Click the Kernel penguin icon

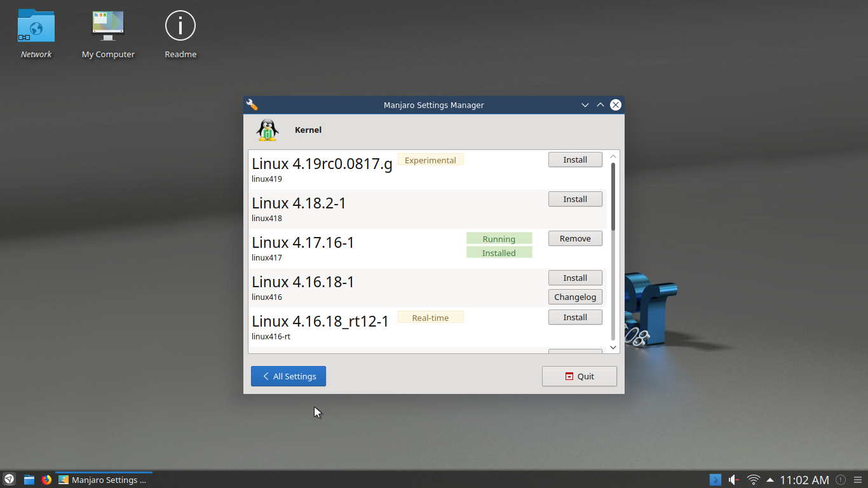tap(268, 130)
